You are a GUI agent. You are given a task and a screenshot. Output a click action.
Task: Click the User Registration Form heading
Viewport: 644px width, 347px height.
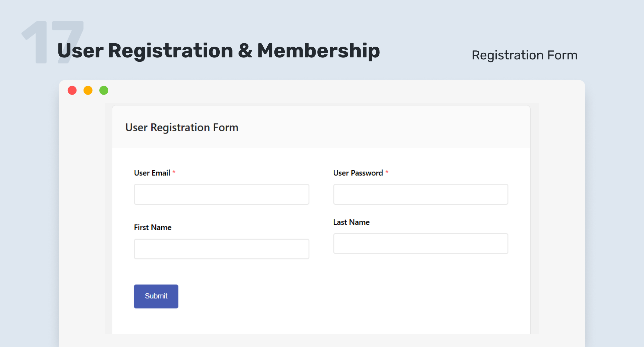[182, 128]
